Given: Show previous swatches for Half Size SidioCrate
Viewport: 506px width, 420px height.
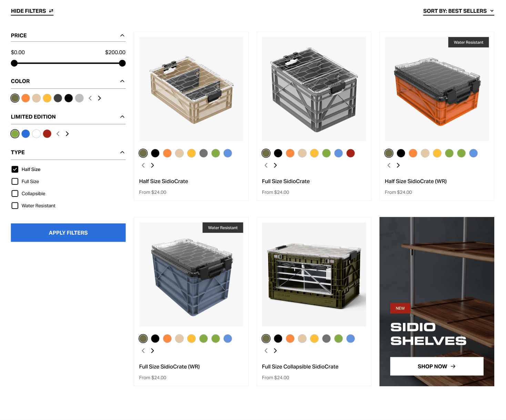Looking at the screenshot, I should pyautogui.click(x=143, y=166).
